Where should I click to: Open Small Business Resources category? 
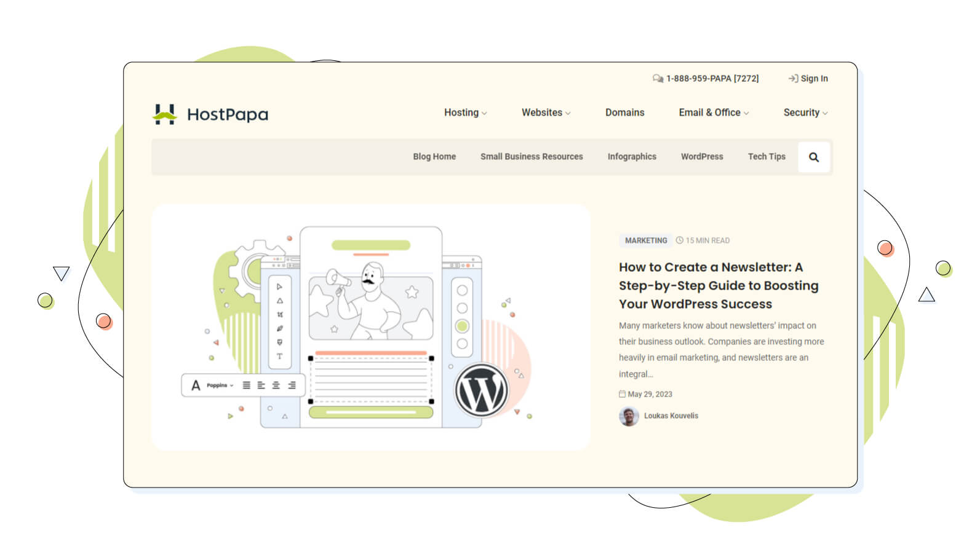coord(532,157)
